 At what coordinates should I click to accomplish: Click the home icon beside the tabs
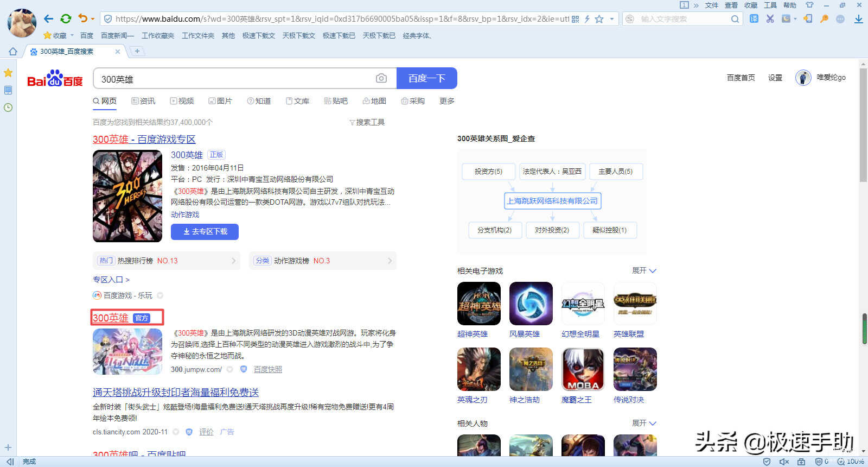pyautogui.click(x=13, y=51)
